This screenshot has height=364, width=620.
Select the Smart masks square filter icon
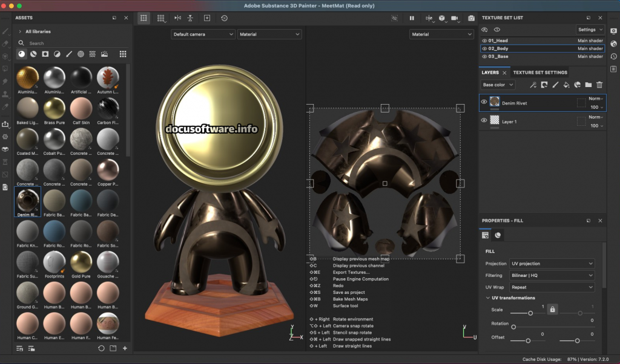45,54
